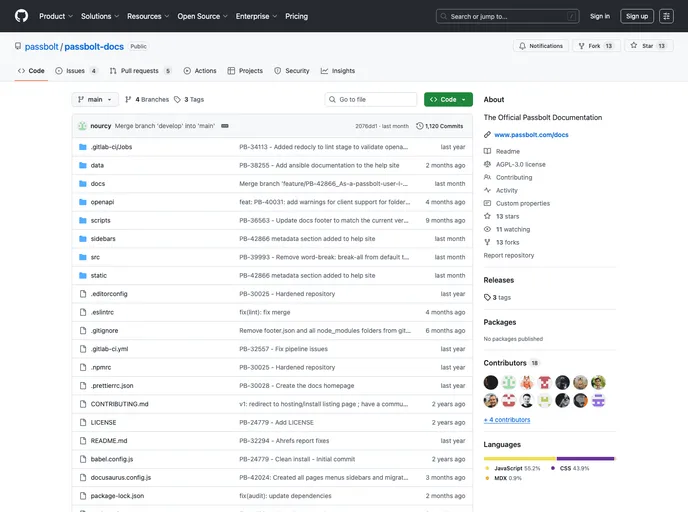Open the sidebars folder

(x=103, y=239)
